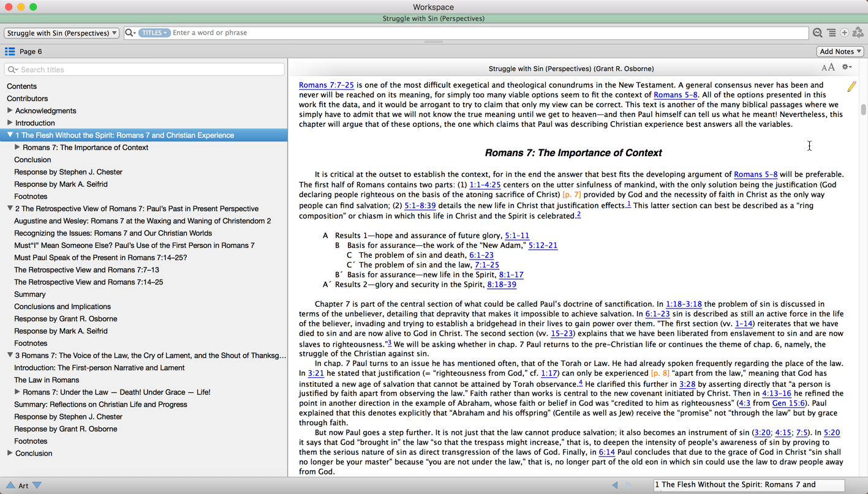Click the pencil highlight icon
The height and width of the screenshot is (494, 868).
[851, 87]
